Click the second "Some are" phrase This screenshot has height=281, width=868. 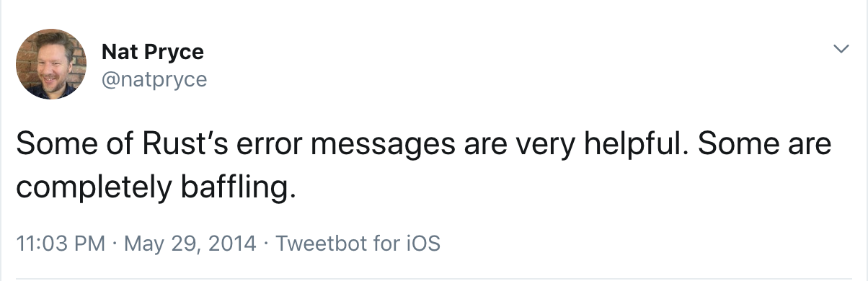(x=765, y=145)
